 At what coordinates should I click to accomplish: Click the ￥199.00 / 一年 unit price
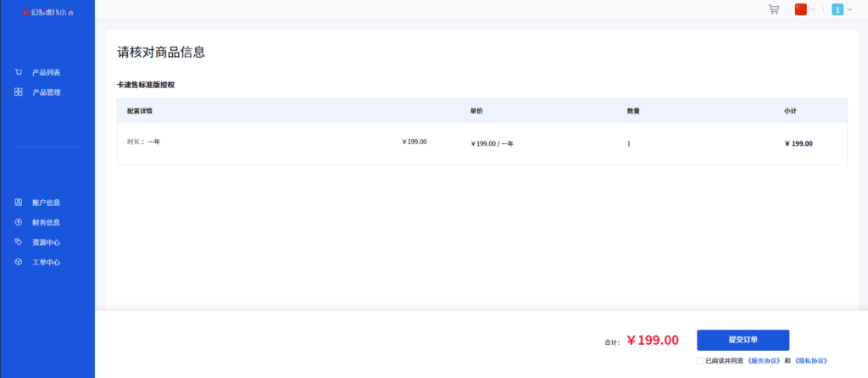[x=492, y=144]
